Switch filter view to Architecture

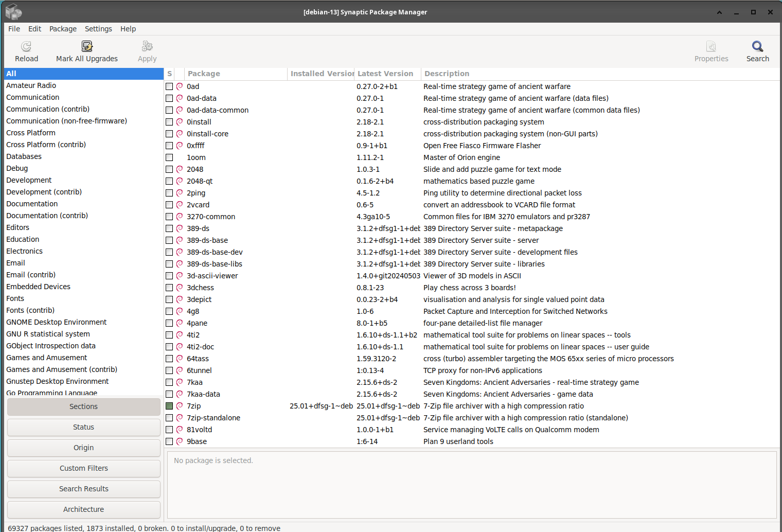tap(84, 509)
